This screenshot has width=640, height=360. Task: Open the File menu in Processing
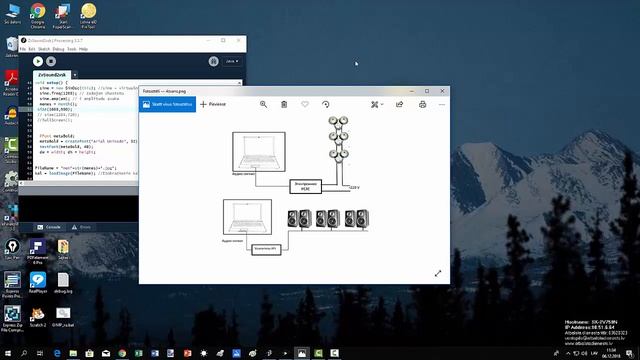(x=23, y=49)
